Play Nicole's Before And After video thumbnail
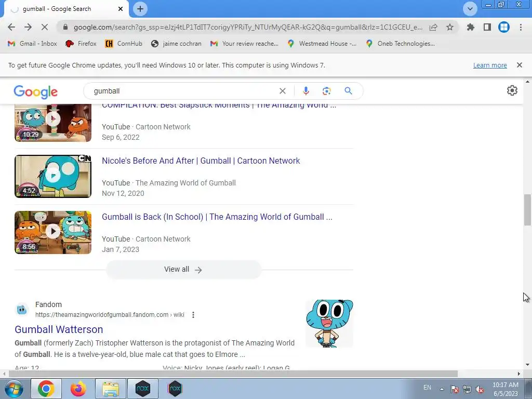This screenshot has width=532, height=399. 53,176
